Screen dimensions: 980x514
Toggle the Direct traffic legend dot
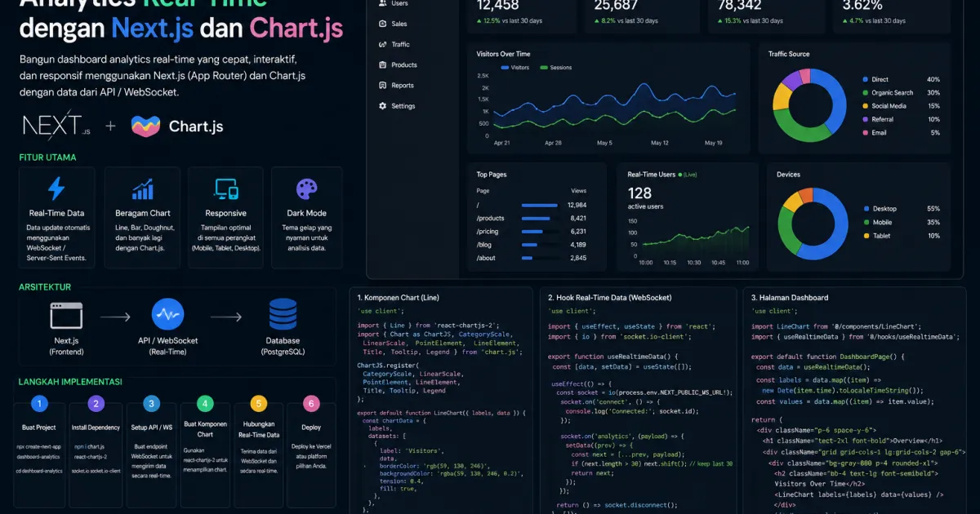coord(865,79)
